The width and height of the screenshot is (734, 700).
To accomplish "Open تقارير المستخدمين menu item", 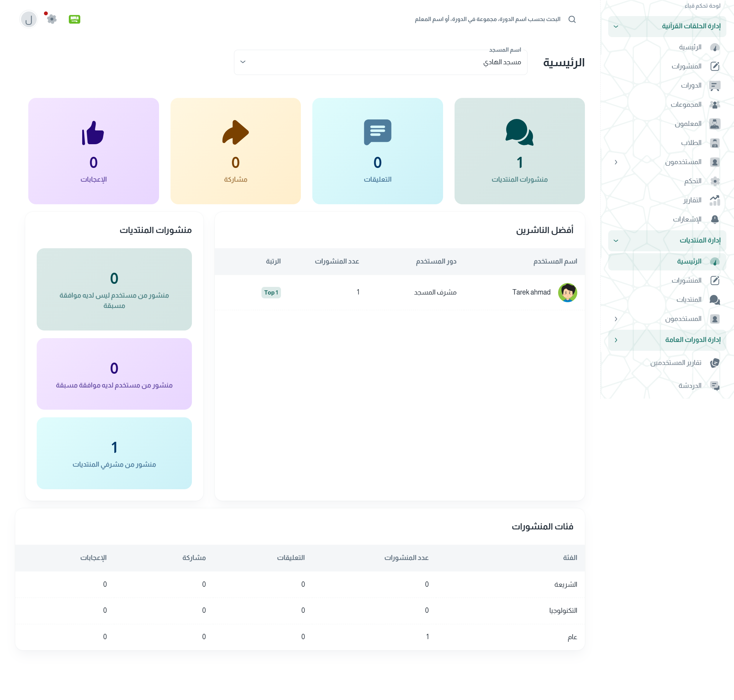I will pyautogui.click(x=676, y=363).
